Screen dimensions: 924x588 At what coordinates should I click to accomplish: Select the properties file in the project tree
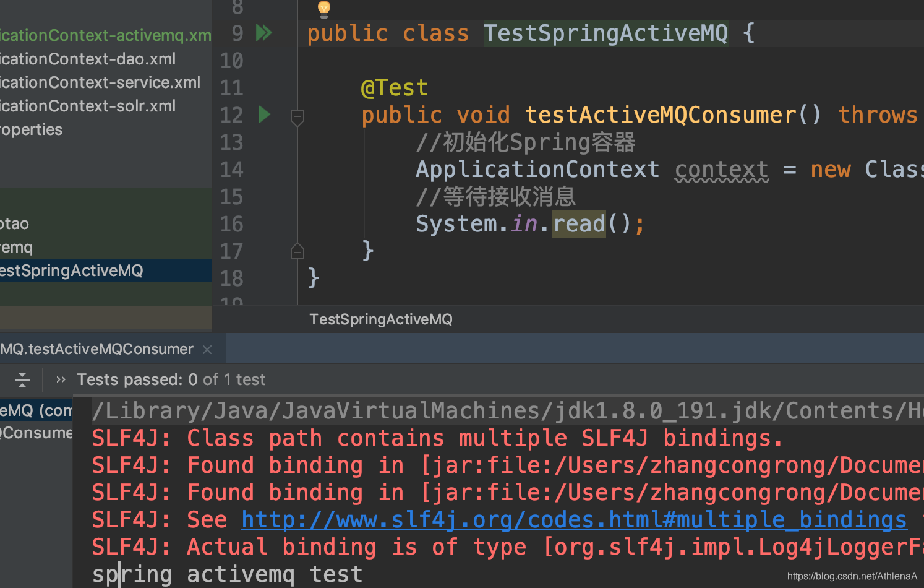pos(31,129)
